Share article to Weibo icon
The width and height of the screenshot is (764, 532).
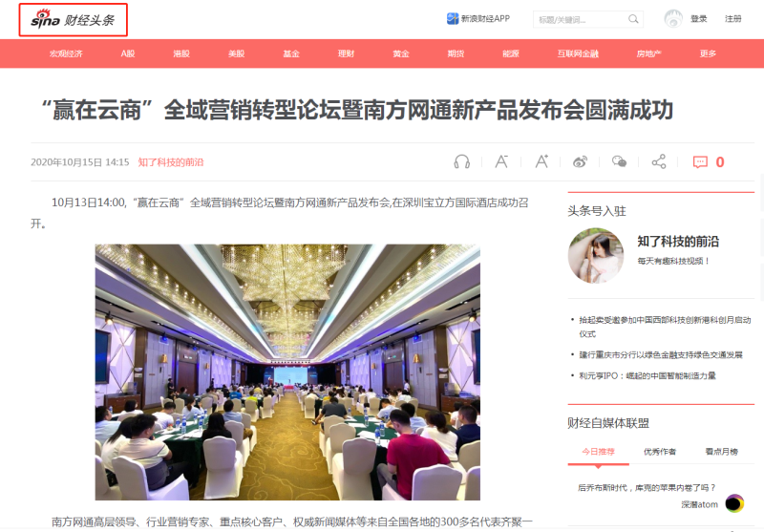[580, 161]
